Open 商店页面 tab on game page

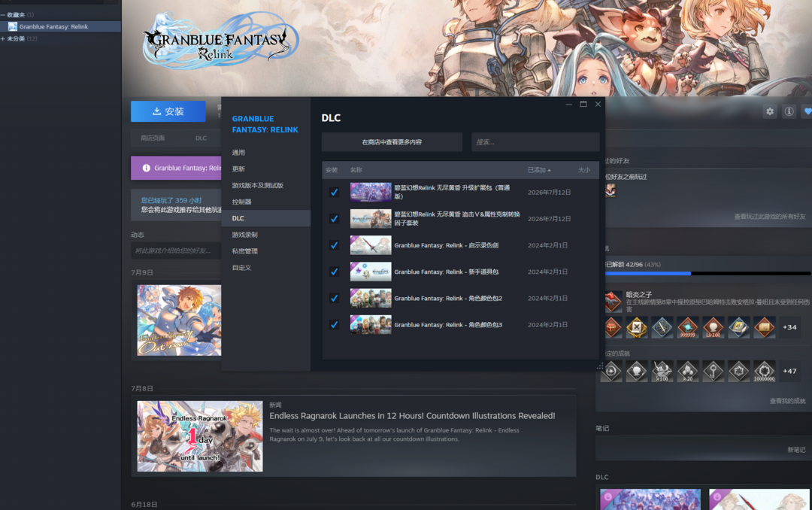[x=153, y=138]
